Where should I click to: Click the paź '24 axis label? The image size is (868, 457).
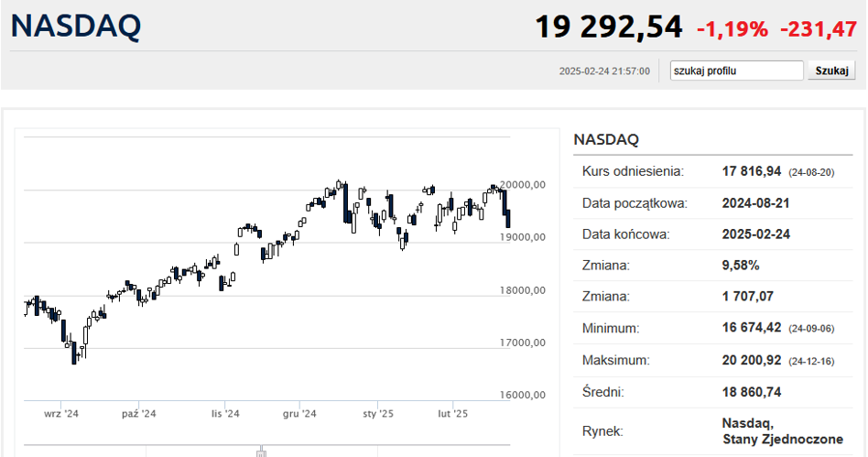tap(138, 414)
